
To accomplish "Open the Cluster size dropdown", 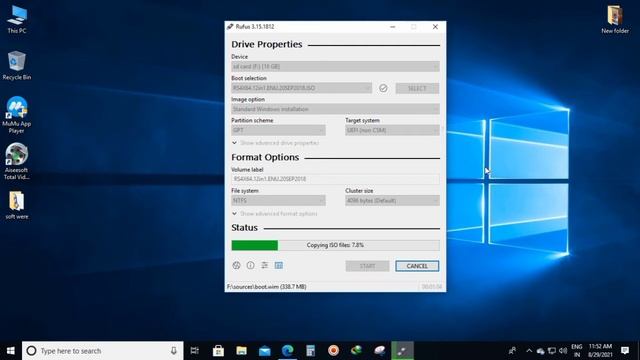I will 392,200.
